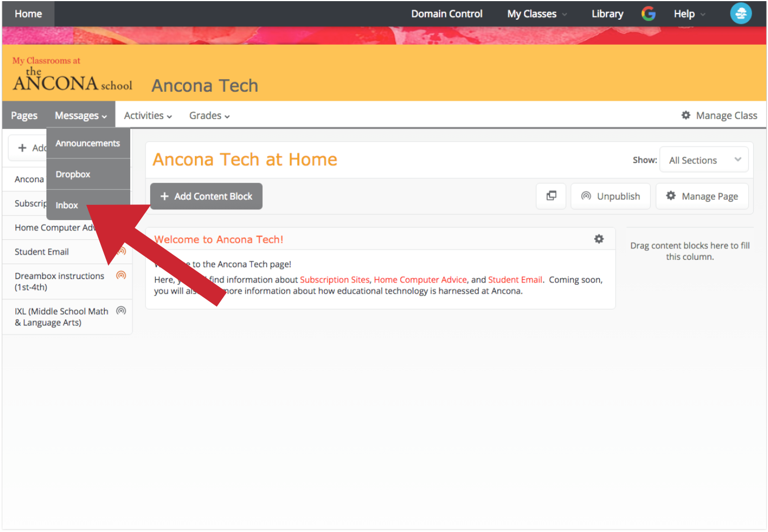Toggle publish icon for IXL page
Screen dimensions: 768x532
(x=121, y=311)
